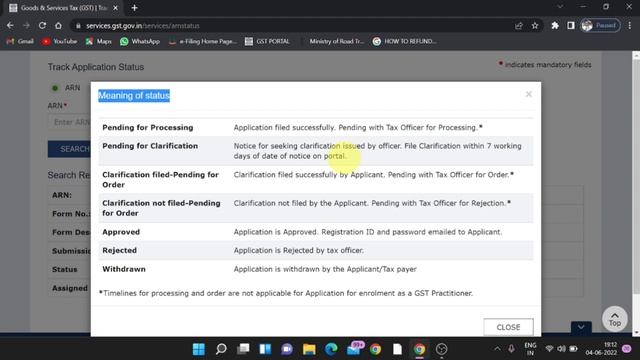Click the CLOSE button in the dialog
The width and height of the screenshot is (640, 360).
tap(508, 327)
